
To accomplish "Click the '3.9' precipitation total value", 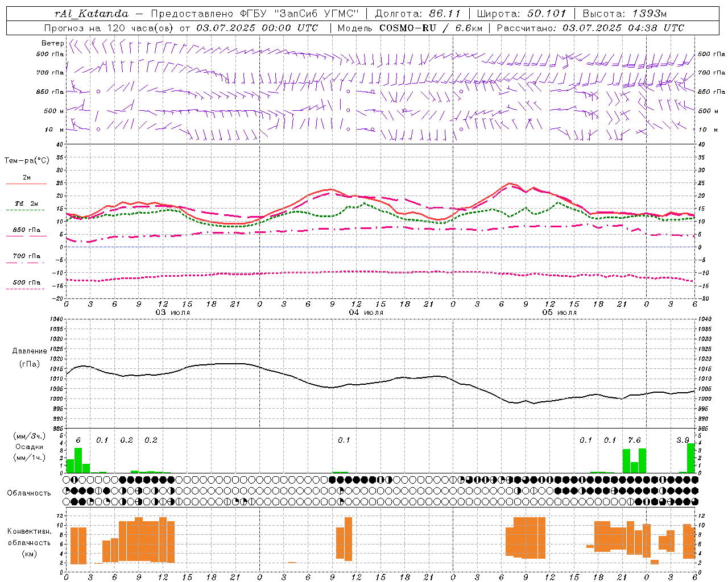I will click(682, 440).
